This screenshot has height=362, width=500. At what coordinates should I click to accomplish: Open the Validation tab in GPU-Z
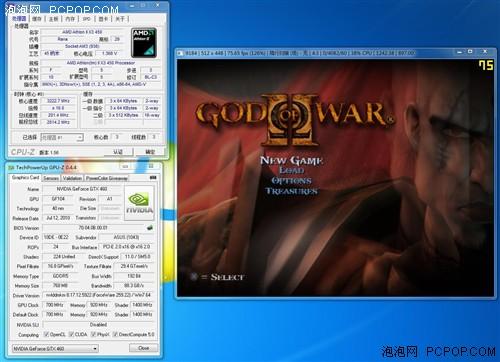72,178
